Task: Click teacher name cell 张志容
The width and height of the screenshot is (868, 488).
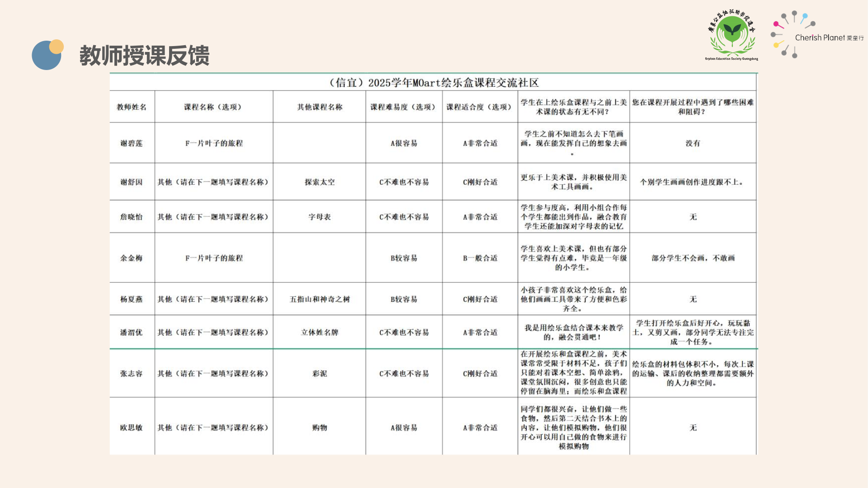Action: tap(132, 374)
